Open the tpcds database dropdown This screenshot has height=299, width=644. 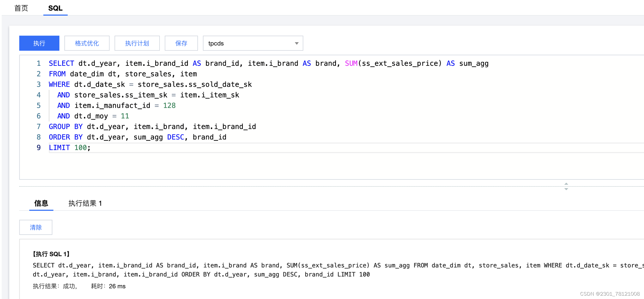(x=253, y=43)
